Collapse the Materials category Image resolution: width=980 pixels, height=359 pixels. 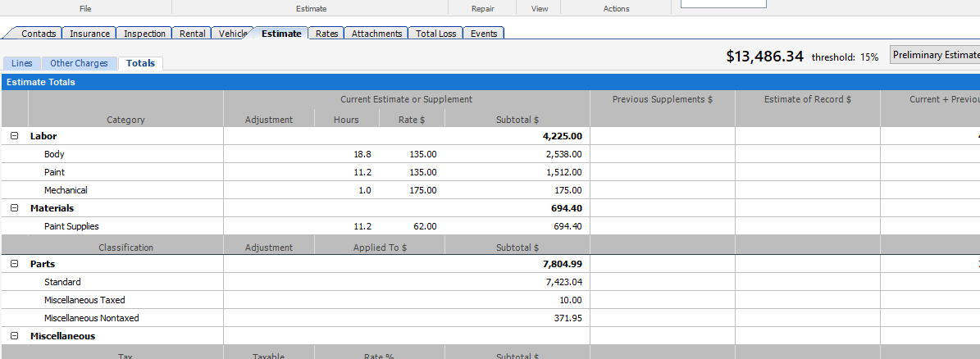tap(15, 208)
